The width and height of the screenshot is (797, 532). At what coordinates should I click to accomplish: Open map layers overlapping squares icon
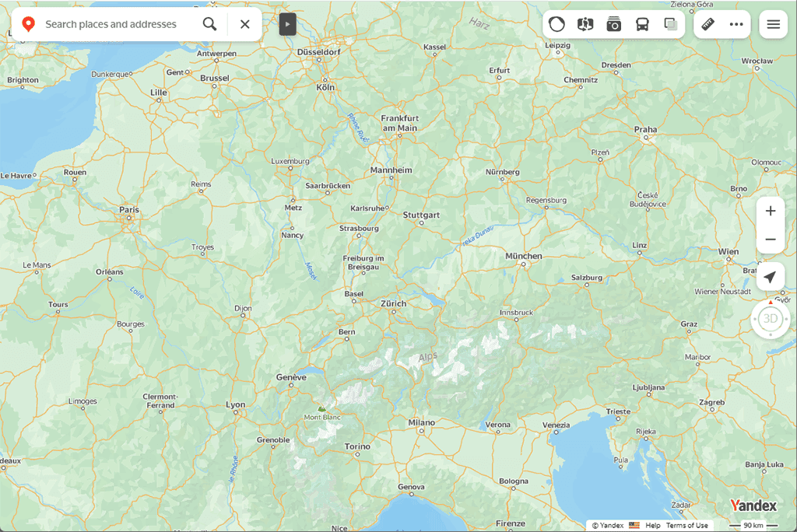(x=670, y=24)
